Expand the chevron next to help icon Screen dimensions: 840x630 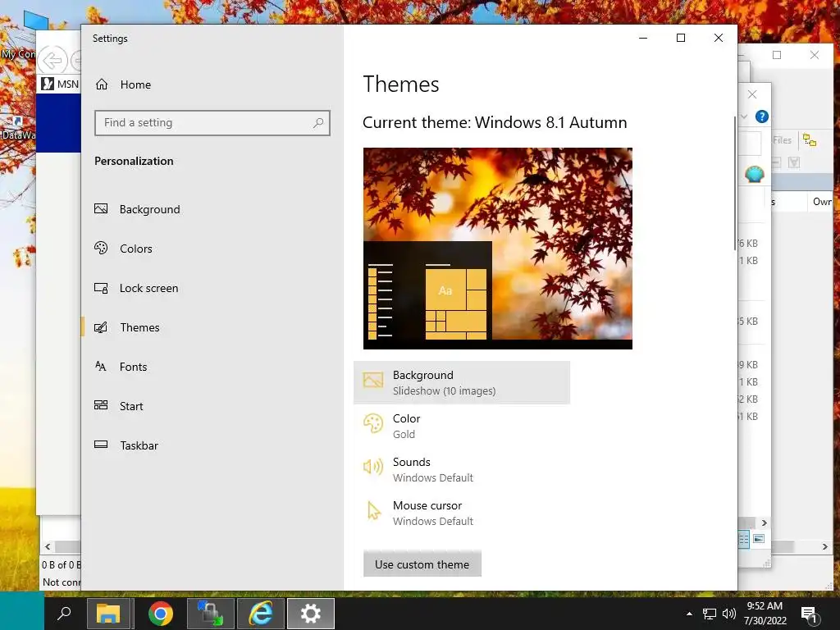[x=744, y=116]
